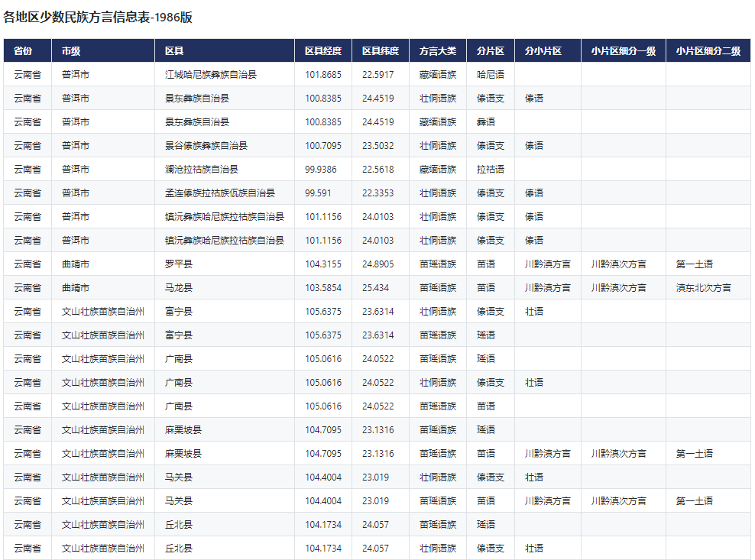Click the 分小片区 column header

[x=548, y=50]
